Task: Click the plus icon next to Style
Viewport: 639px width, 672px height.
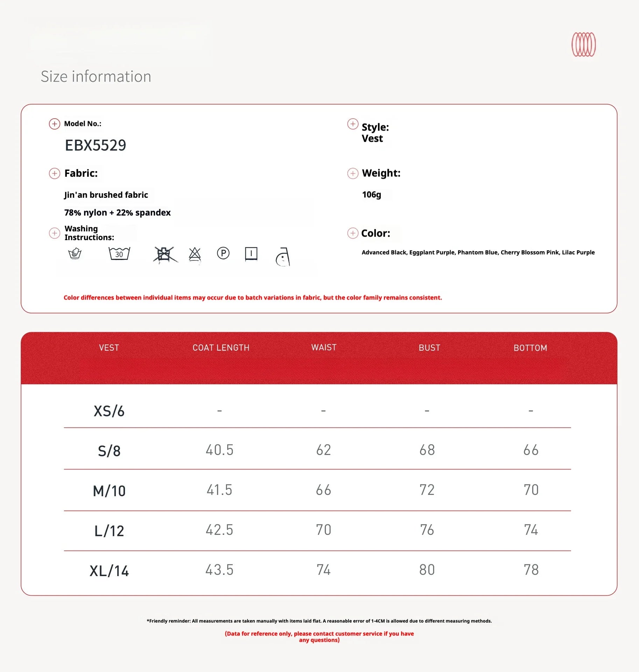Action: coord(352,124)
